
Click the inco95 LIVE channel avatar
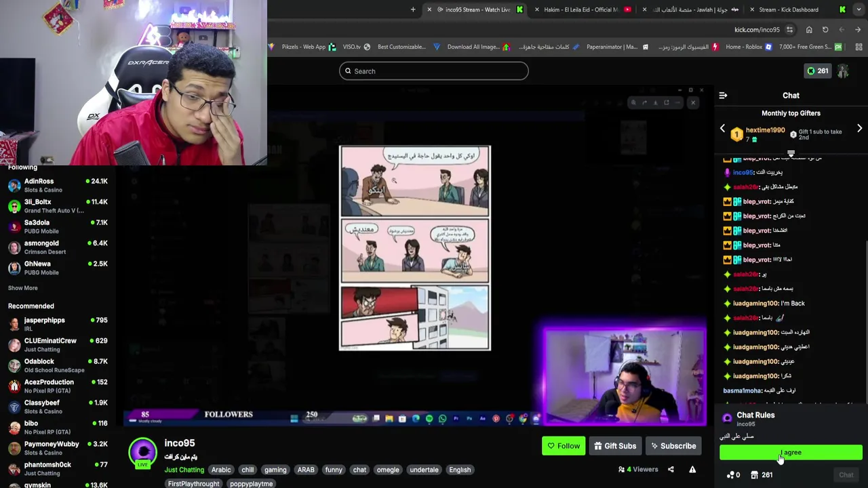[x=142, y=453]
